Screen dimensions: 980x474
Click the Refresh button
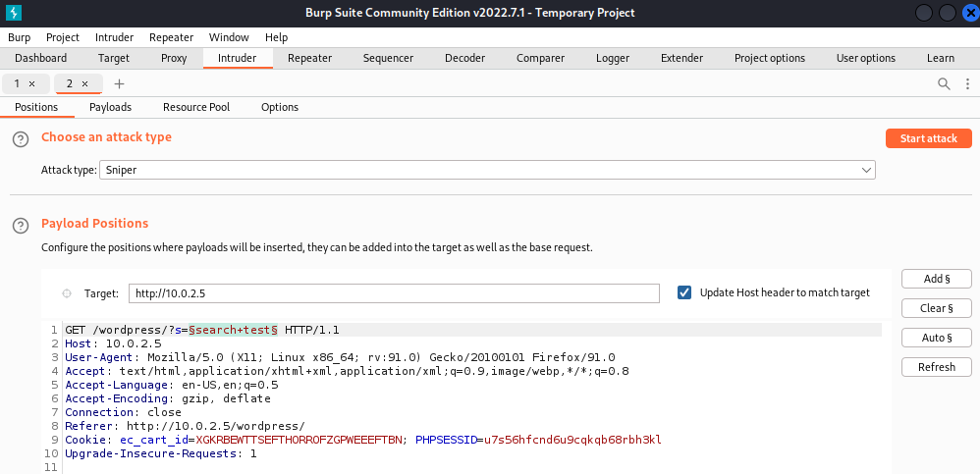[936, 367]
